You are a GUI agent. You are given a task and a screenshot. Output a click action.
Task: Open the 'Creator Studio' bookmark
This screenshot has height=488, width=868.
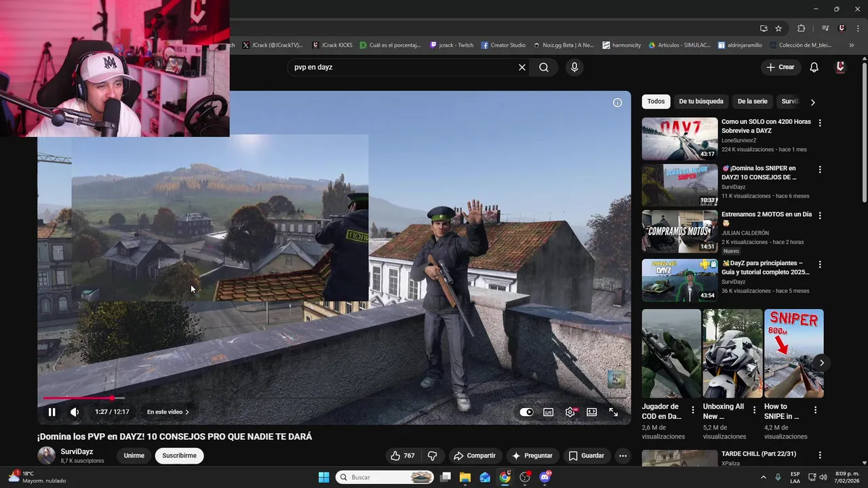(x=503, y=45)
